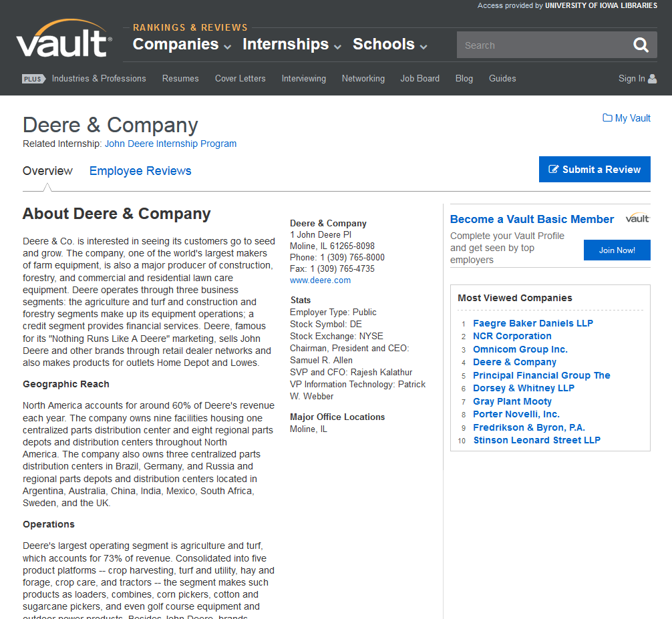This screenshot has width=672, height=619.
Task: Click the pencil icon on Submit a Review
Action: [x=554, y=170]
